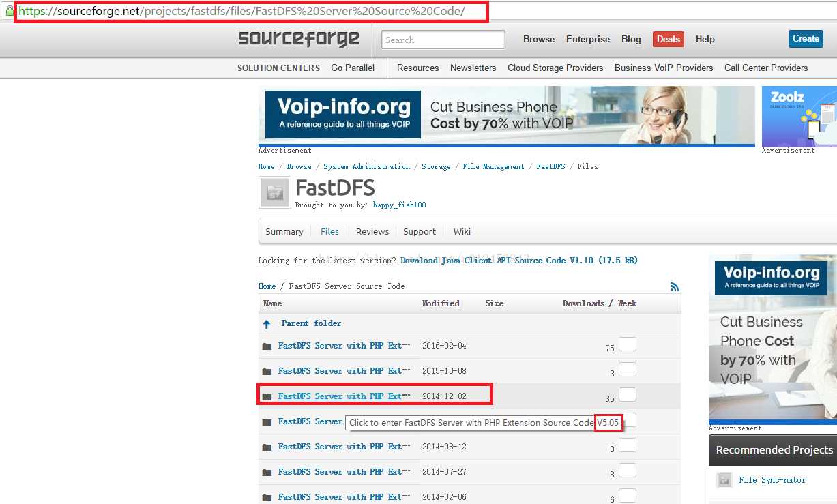The height and width of the screenshot is (504, 837).
Task: Click the blue Create button
Action: [806, 39]
